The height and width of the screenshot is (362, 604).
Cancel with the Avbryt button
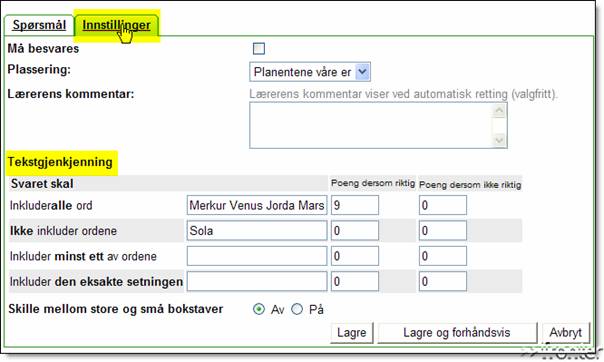click(565, 333)
